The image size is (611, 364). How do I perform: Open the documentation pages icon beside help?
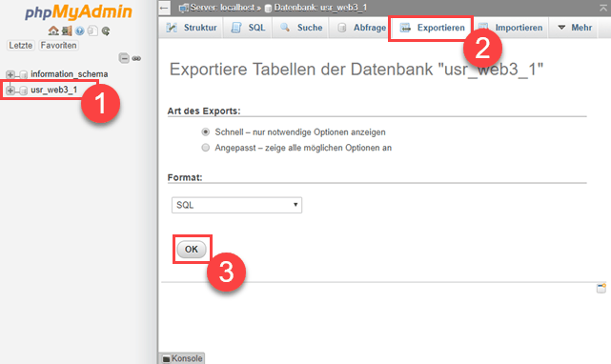(92, 30)
